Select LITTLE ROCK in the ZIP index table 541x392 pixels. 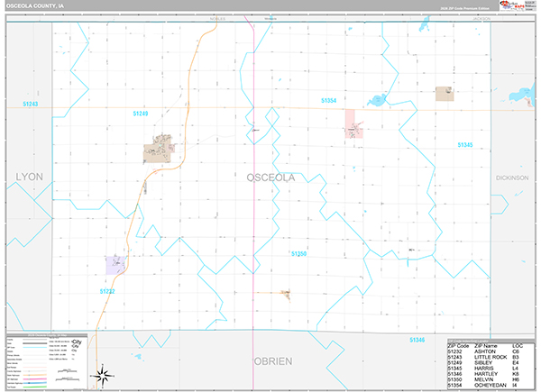coord(491,357)
